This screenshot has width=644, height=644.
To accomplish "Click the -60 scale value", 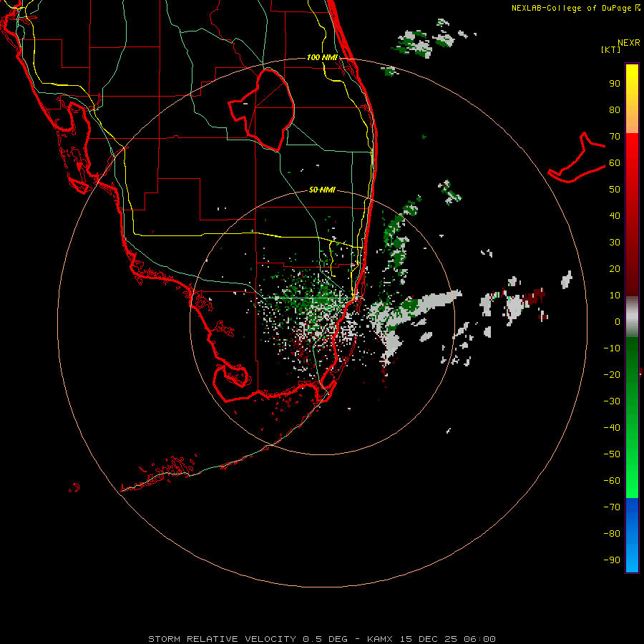I will click(612, 481).
